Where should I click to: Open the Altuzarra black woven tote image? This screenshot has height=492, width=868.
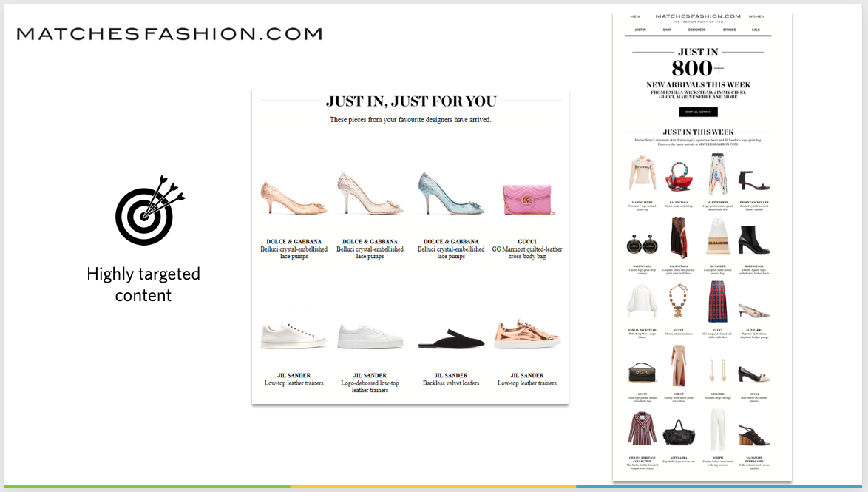(x=679, y=433)
